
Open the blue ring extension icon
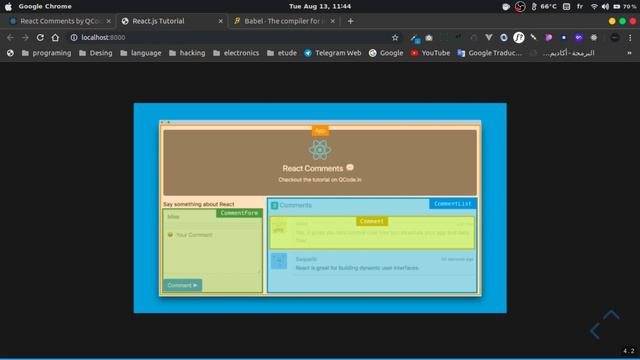(504, 38)
